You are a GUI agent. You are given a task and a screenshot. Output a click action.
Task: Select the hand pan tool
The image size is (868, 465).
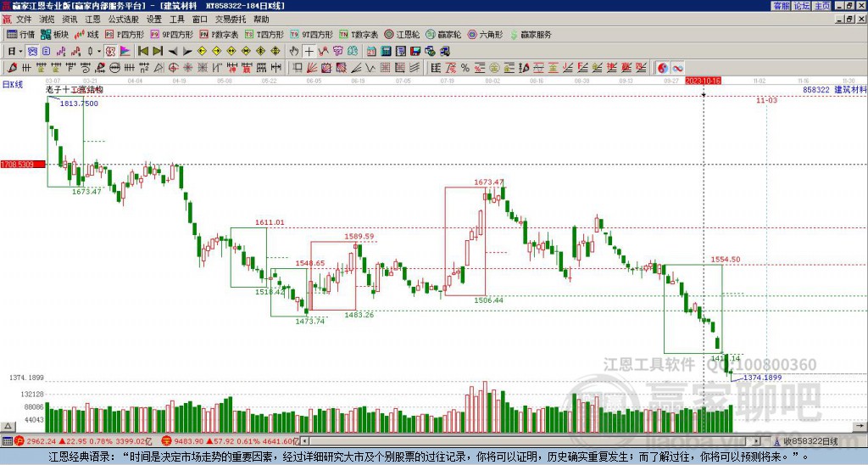coord(294,52)
